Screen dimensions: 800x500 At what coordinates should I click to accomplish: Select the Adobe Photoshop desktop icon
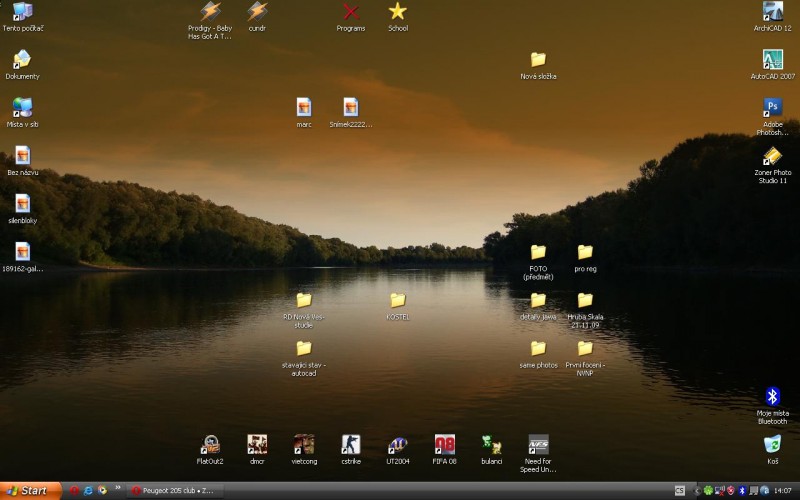point(772,108)
